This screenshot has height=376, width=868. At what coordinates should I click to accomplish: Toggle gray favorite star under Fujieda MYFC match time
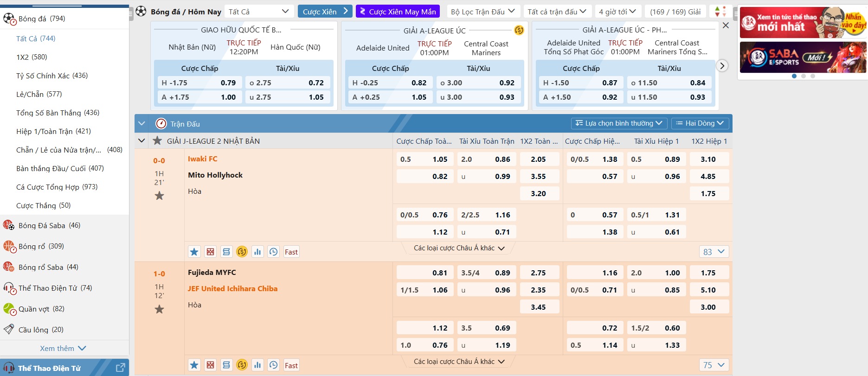[159, 309]
